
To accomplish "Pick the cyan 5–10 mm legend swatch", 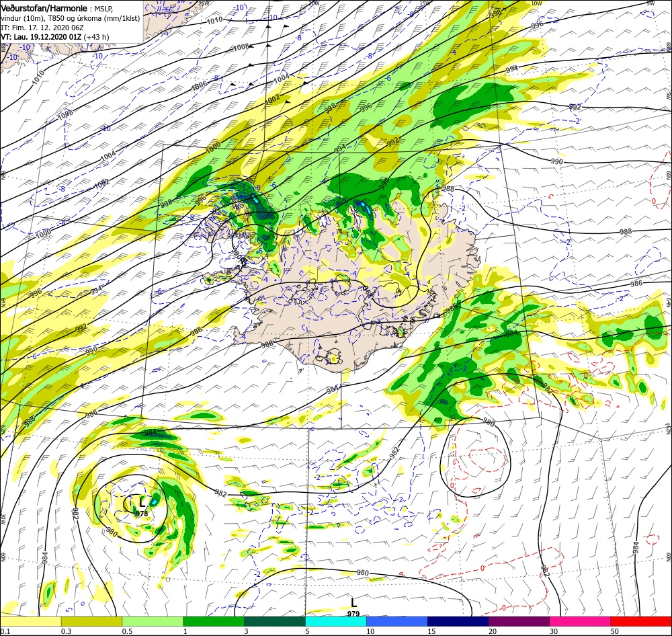I will 336,621.
